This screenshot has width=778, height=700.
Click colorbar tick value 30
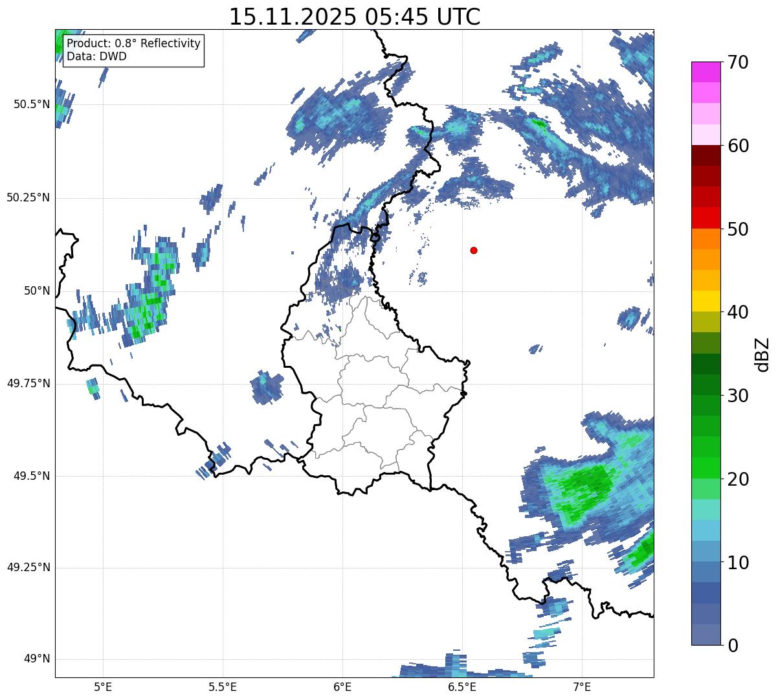pos(737,396)
